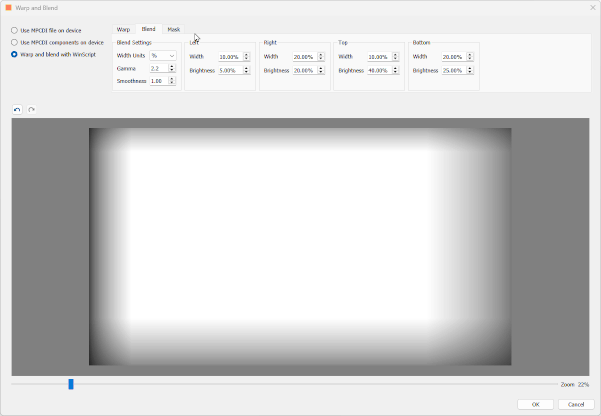
Task: Adjust the Smoothness spinner arrows
Action: click(173, 81)
